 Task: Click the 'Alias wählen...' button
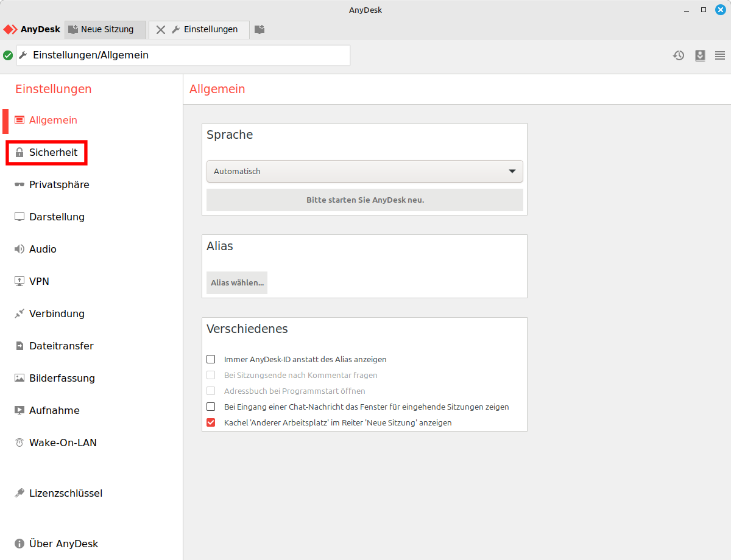[x=237, y=282]
